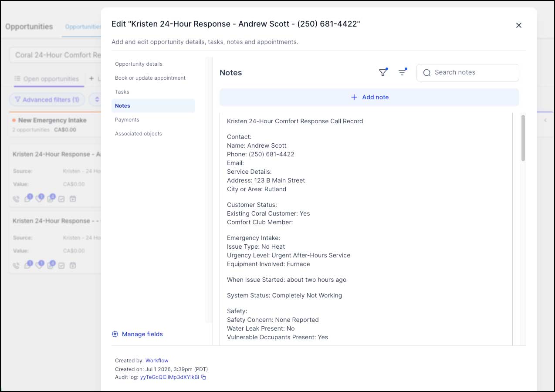The width and height of the screenshot is (555, 392).
Task: Open the notes filter funnel icon
Action: tap(383, 73)
